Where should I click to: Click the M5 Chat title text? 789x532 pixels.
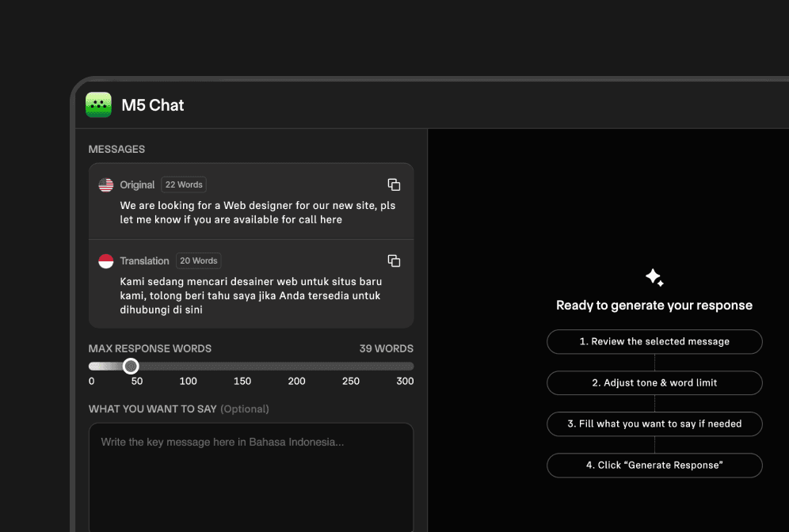coord(153,105)
